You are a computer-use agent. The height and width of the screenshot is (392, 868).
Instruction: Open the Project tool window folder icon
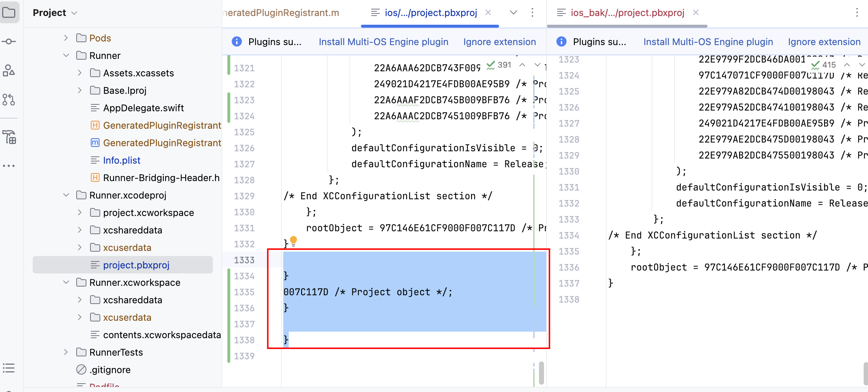pos(9,13)
